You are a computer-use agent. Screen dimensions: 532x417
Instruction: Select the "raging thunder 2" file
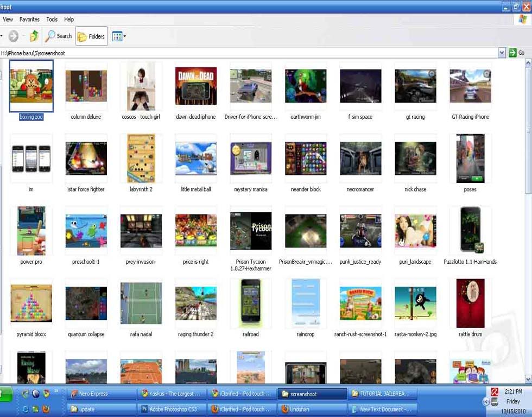(x=196, y=308)
